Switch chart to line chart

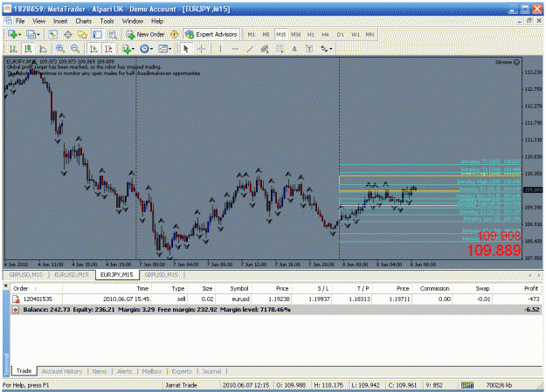click(43, 49)
